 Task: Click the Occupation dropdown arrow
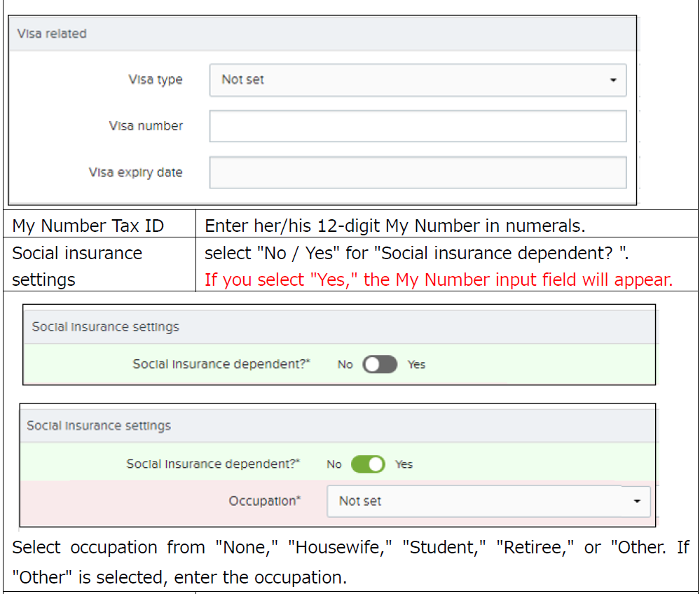637,501
